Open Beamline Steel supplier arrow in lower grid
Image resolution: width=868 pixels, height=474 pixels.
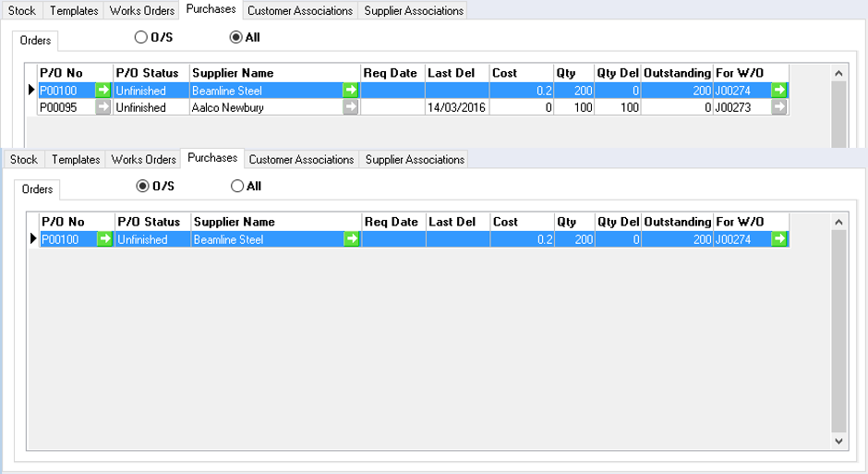tap(352, 239)
